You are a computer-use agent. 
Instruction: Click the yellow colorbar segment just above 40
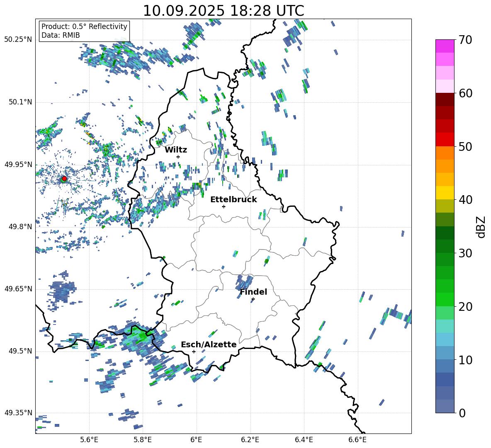tap(445, 193)
